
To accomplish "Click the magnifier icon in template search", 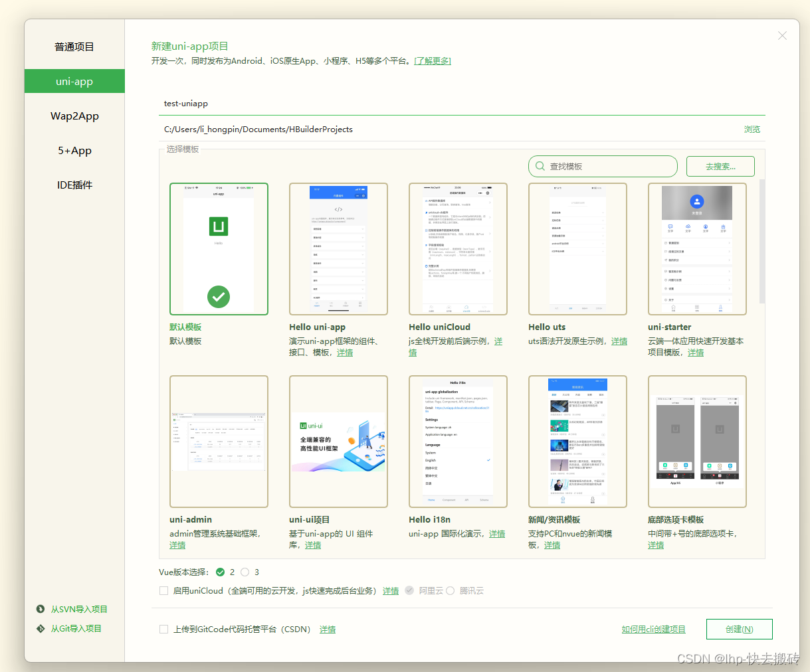I will [x=540, y=166].
